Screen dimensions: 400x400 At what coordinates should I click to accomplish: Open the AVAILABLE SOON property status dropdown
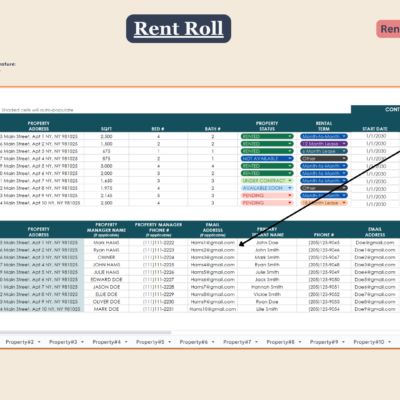[x=267, y=188]
